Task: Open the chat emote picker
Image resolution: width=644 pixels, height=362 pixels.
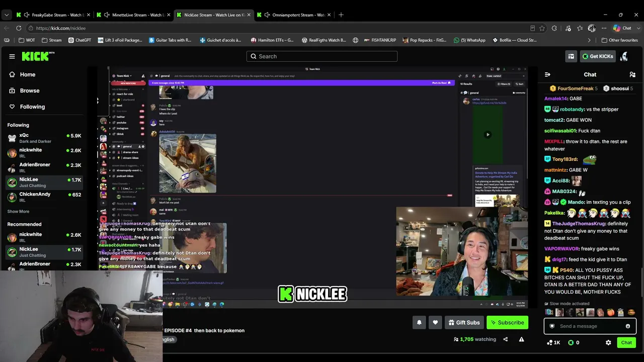Action: point(628,326)
